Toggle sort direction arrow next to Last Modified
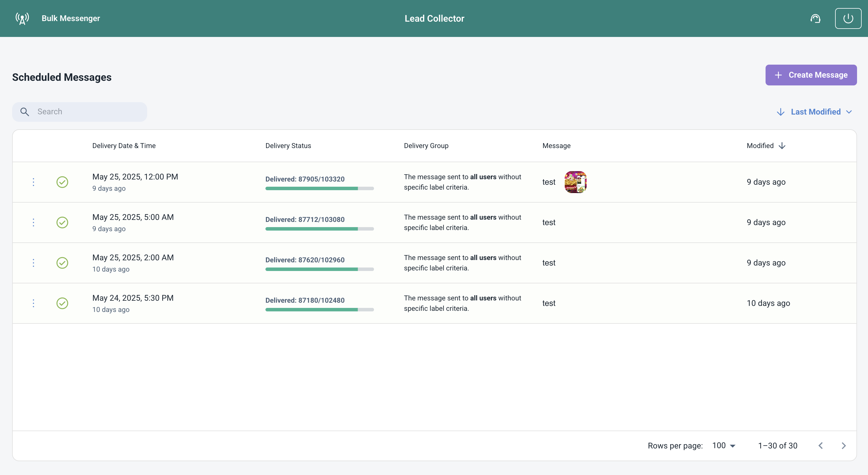The height and width of the screenshot is (475, 868). (780, 112)
